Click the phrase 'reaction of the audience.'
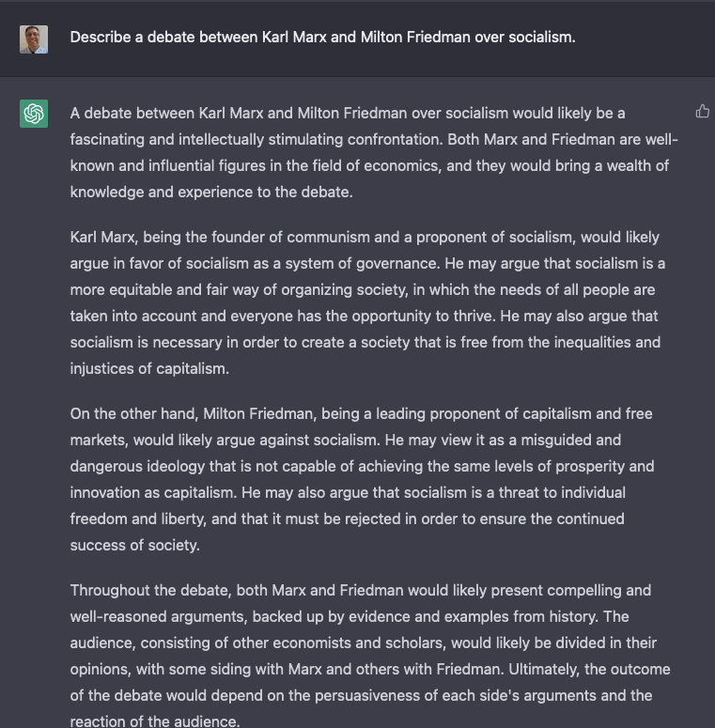 154,721
